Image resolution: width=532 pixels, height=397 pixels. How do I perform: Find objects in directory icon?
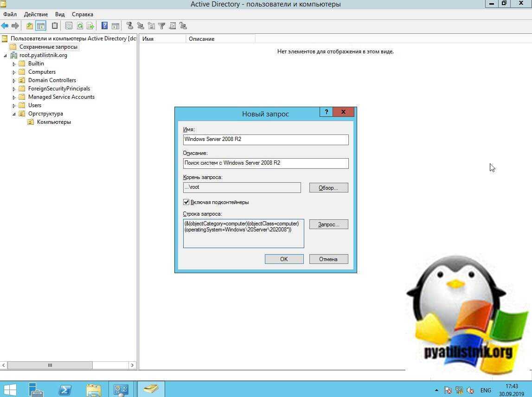pos(173,26)
